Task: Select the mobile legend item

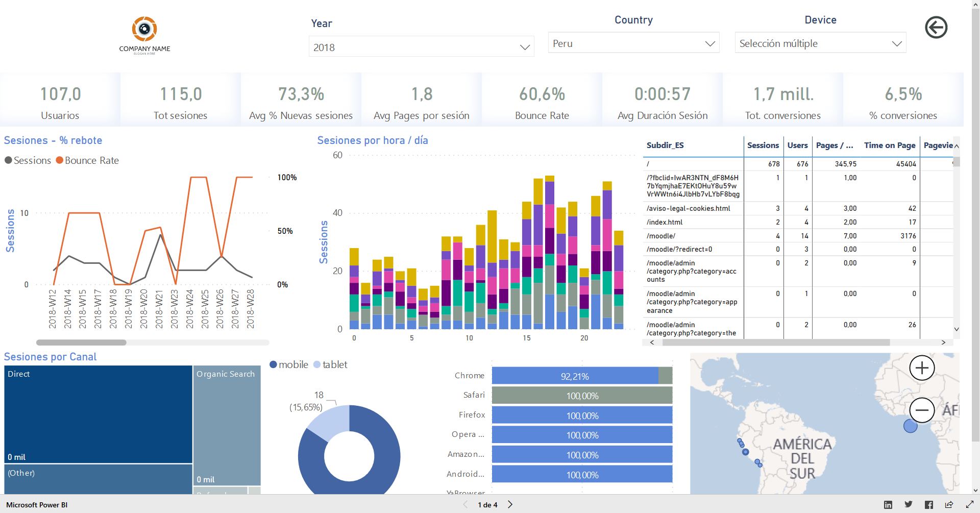Action: click(x=289, y=364)
